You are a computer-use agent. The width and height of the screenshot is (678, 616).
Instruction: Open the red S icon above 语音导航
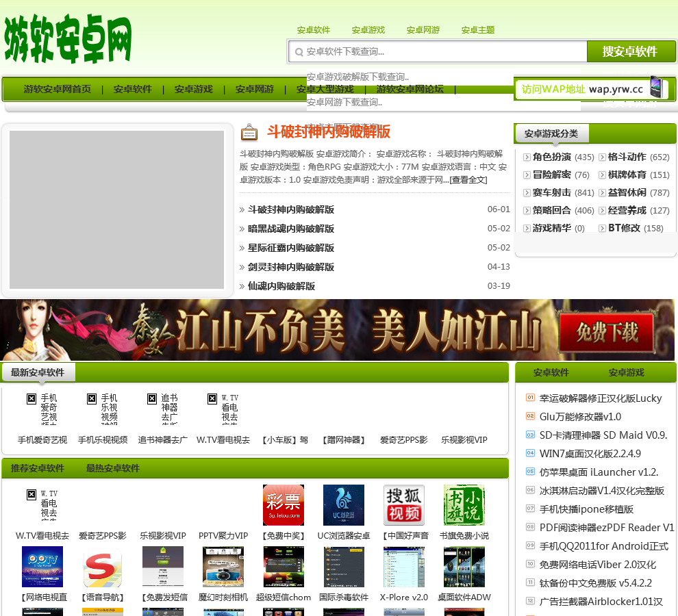pyautogui.click(x=103, y=566)
